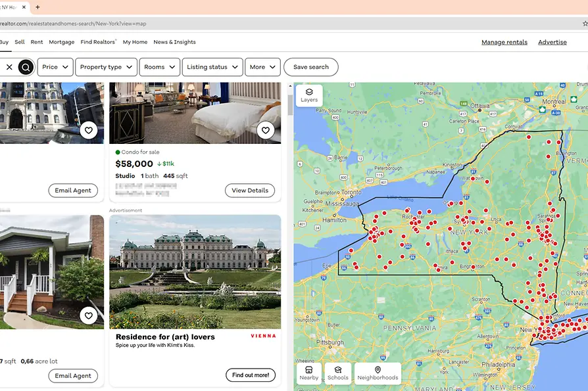
Task: Click the black magnifying glass search icon
Action: [26, 67]
